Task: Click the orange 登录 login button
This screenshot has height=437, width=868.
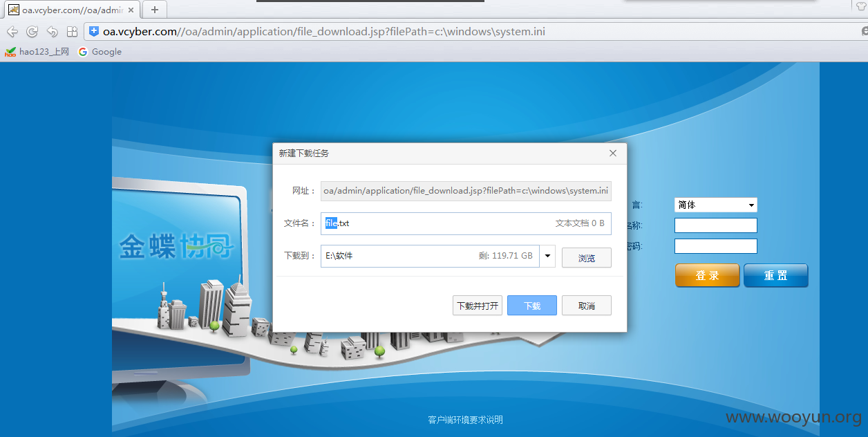Action: [x=708, y=275]
